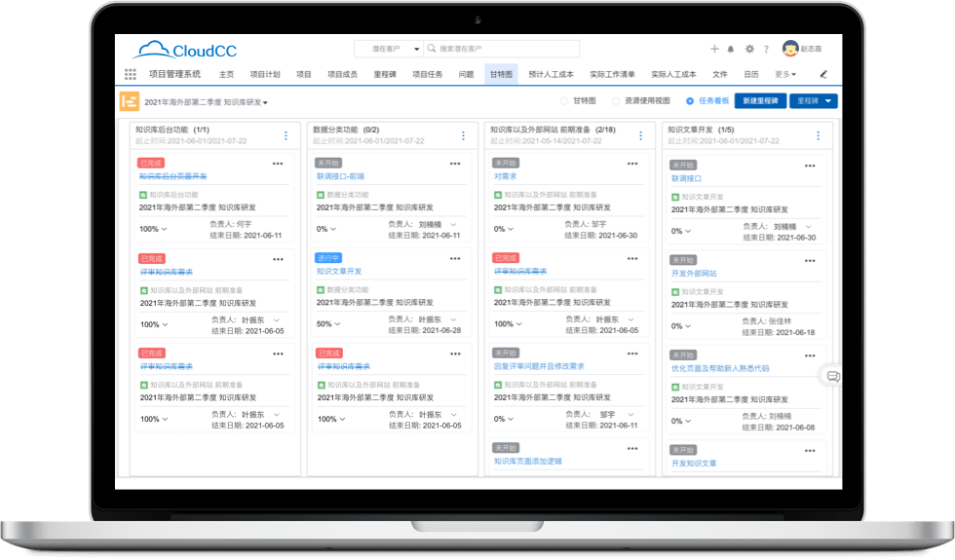Select the 资源使用视图 radio option
The width and height of the screenshot is (955, 560).
(x=615, y=100)
